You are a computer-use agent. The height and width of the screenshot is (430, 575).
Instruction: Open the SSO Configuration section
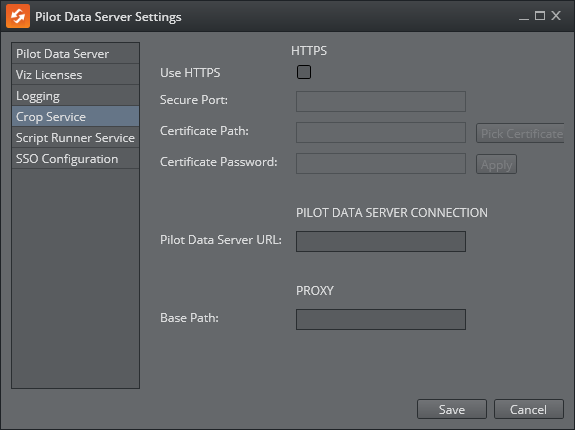tap(76, 159)
